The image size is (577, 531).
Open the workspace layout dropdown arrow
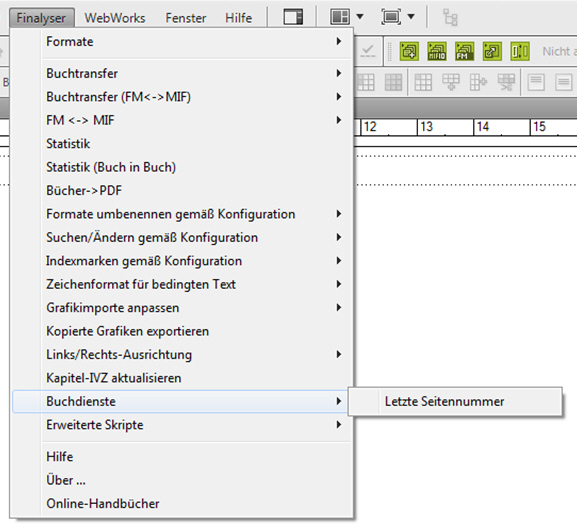click(x=360, y=17)
